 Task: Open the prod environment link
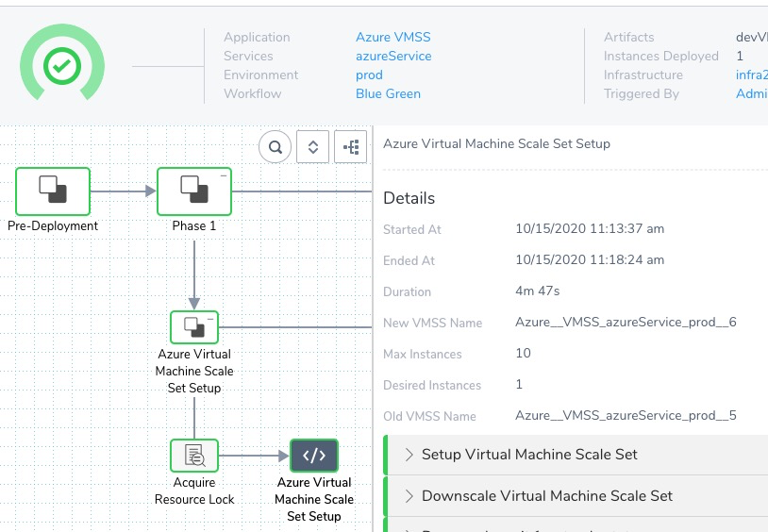click(369, 75)
